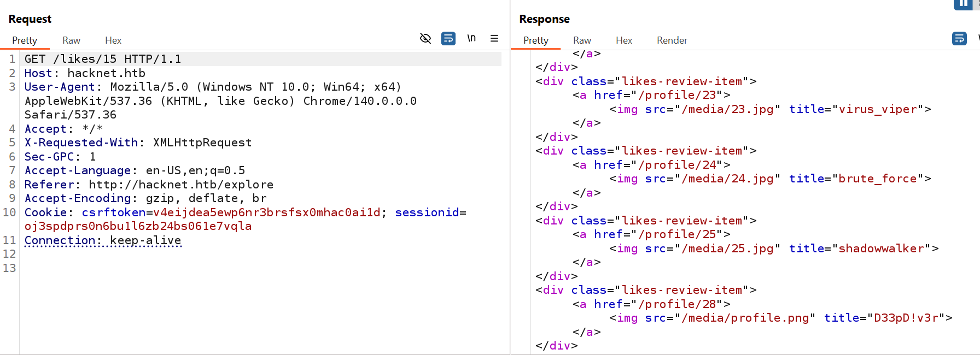
Task: Switch Request view to Raw tab
Action: (x=71, y=40)
